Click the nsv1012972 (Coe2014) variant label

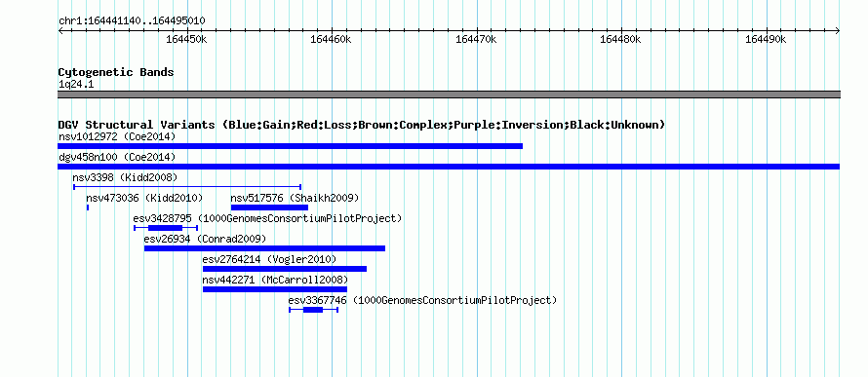[x=117, y=136]
